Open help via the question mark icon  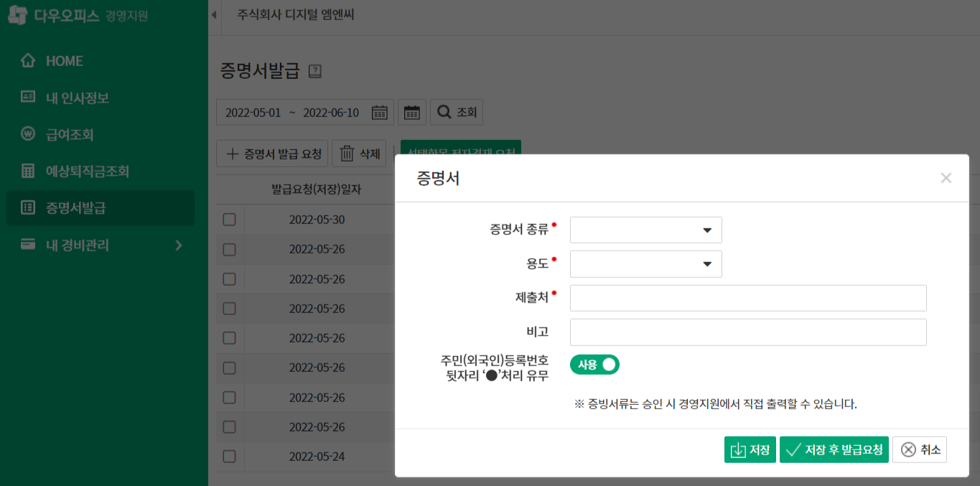[x=314, y=72]
